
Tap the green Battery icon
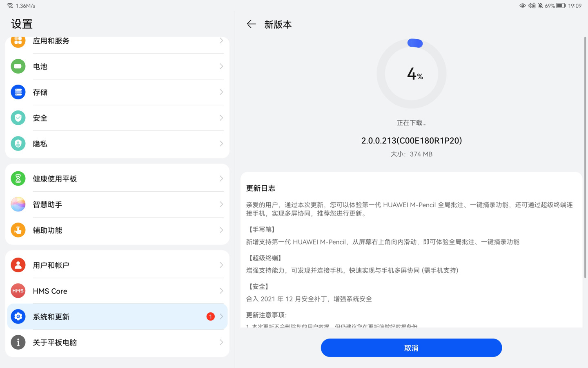tap(18, 66)
